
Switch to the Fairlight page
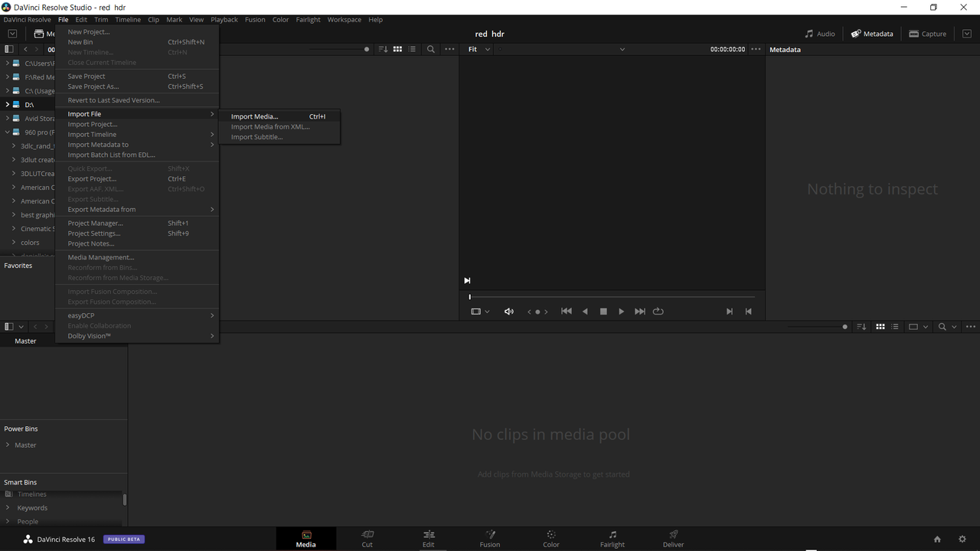tap(612, 539)
